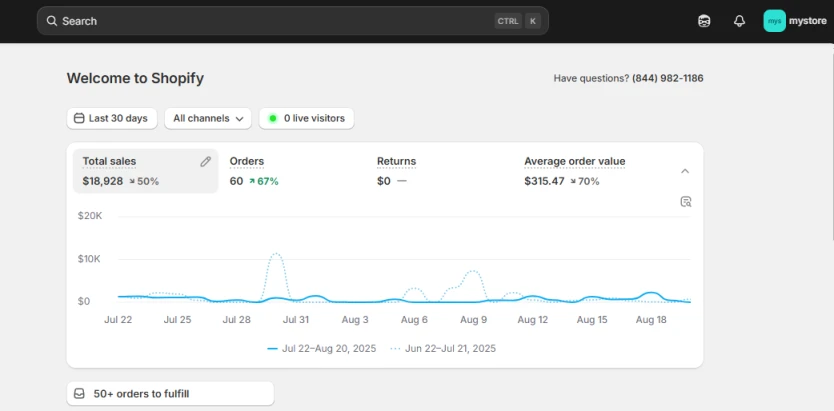This screenshot has height=411, width=834.
Task: Open the view report icon above chart
Action: pos(686,202)
